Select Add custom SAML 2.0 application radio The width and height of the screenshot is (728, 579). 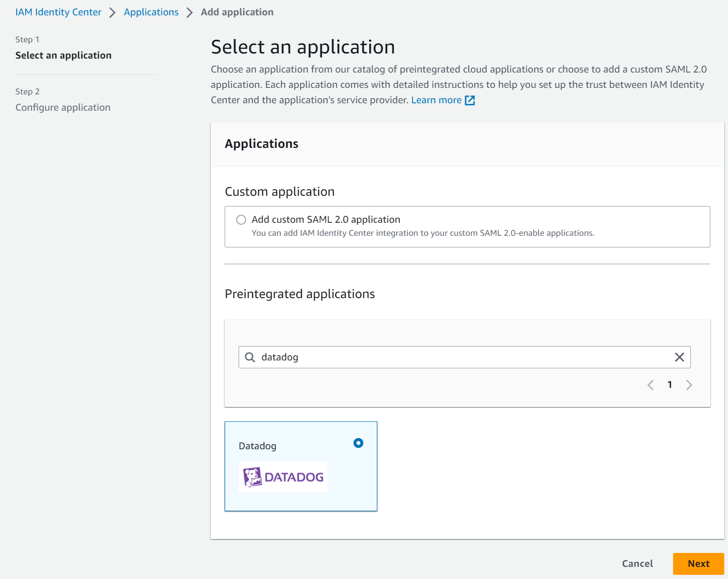tap(241, 220)
